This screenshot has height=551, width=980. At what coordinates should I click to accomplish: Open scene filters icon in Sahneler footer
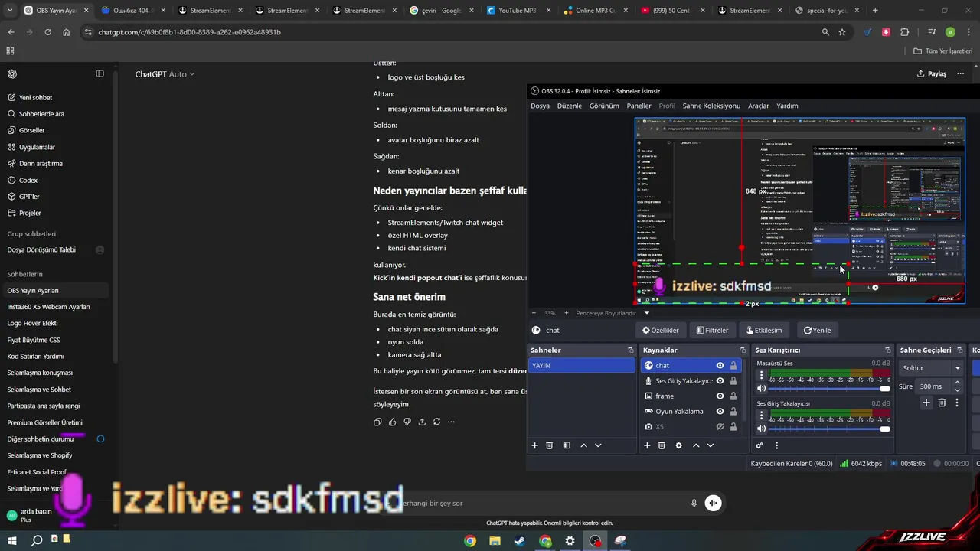(567, 445)
